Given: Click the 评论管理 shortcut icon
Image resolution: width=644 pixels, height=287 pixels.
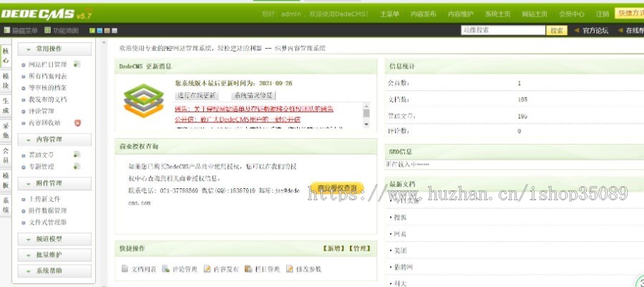Looking at the screenshot, I should coord(166,269).
